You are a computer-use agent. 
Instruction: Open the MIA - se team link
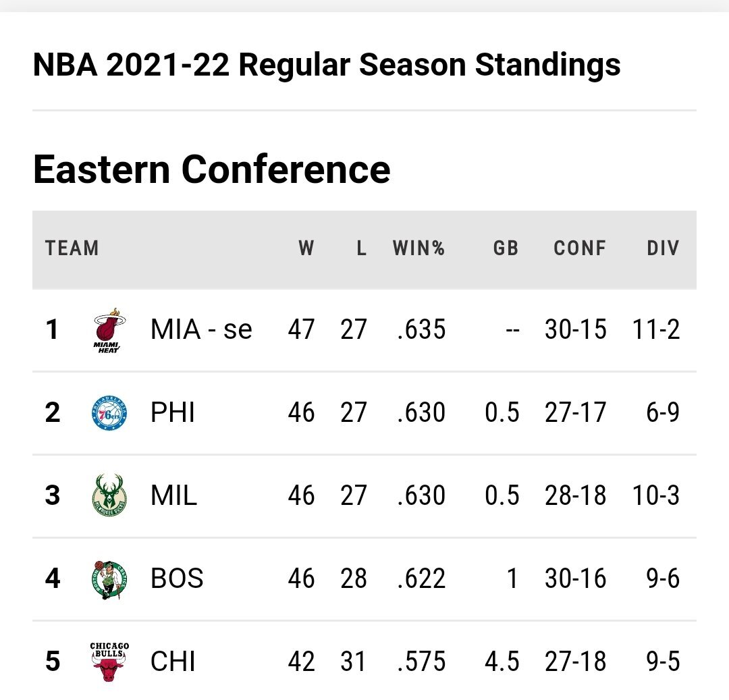pyautogui.click(x=201, y=329)
